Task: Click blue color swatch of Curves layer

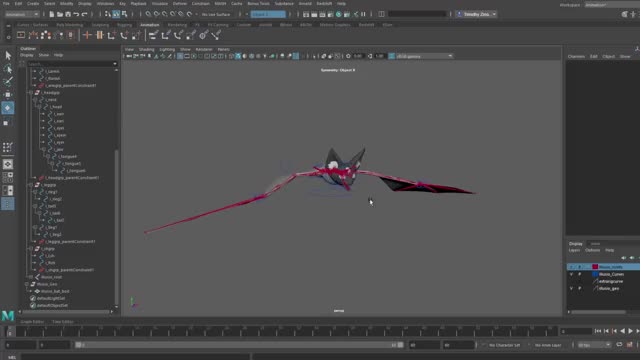Action: tap(595, 274)
